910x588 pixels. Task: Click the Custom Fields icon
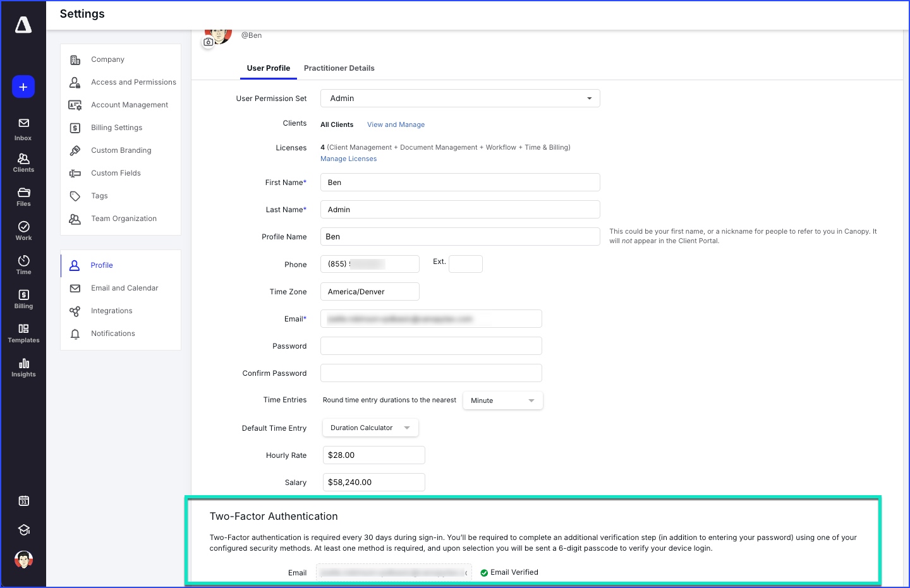pos(75,174)
